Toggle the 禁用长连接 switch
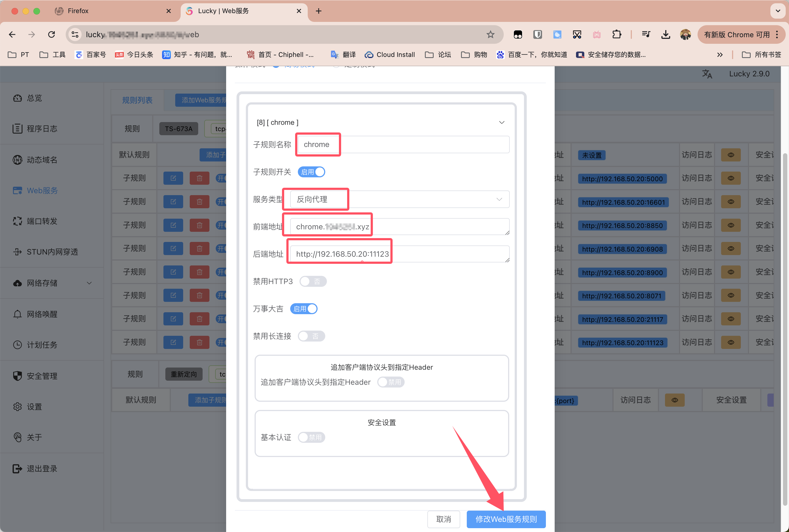The image size is (789, 532). [x=311, y=336]
